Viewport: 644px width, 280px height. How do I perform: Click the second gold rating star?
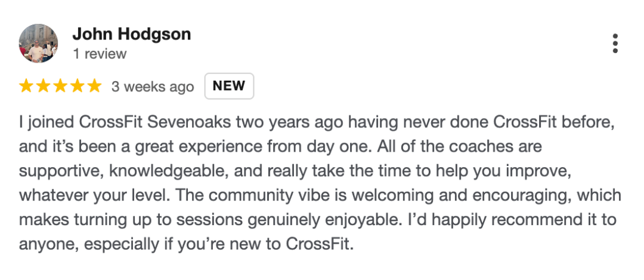[44, 86]
